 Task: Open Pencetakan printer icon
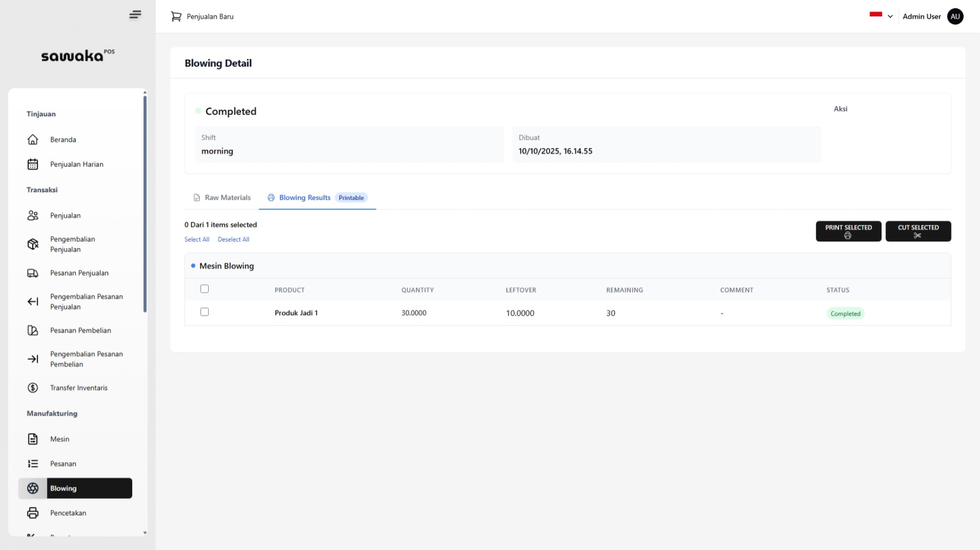click(x=33, y=513)
